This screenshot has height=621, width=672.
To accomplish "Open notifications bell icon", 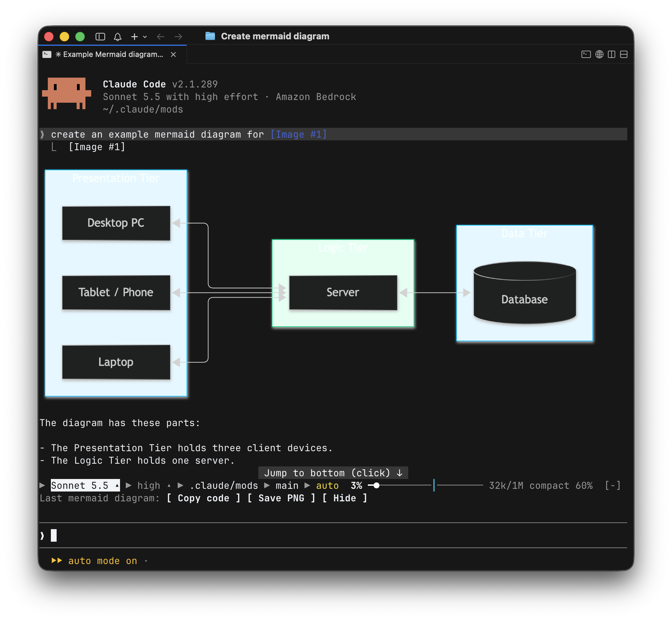I will [x=118, y=37].
